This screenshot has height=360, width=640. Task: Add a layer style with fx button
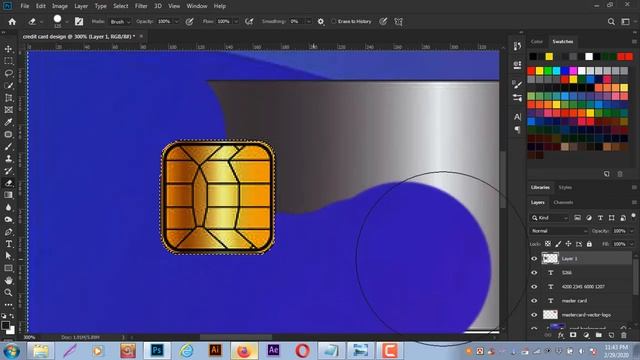[561, 335]
